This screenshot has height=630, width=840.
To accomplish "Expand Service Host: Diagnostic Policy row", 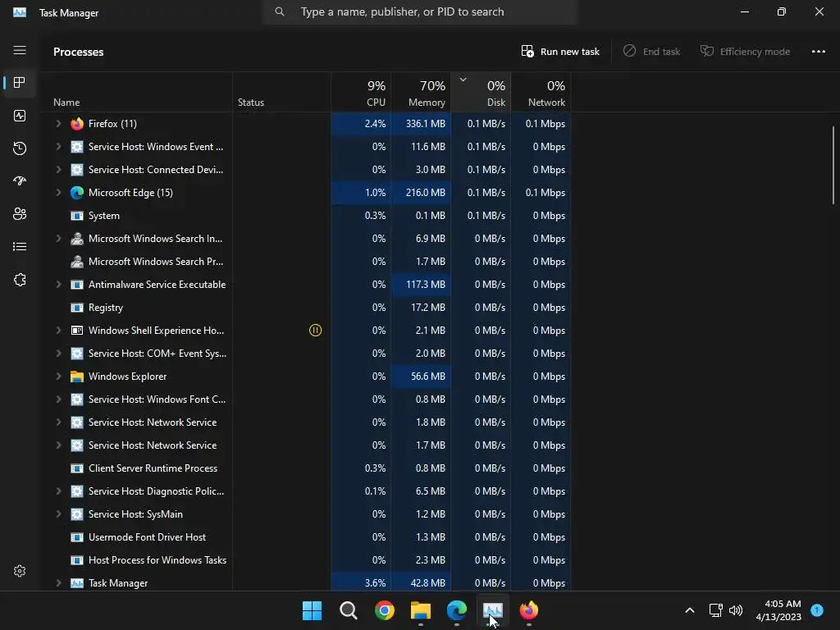I will pos(58,491).
